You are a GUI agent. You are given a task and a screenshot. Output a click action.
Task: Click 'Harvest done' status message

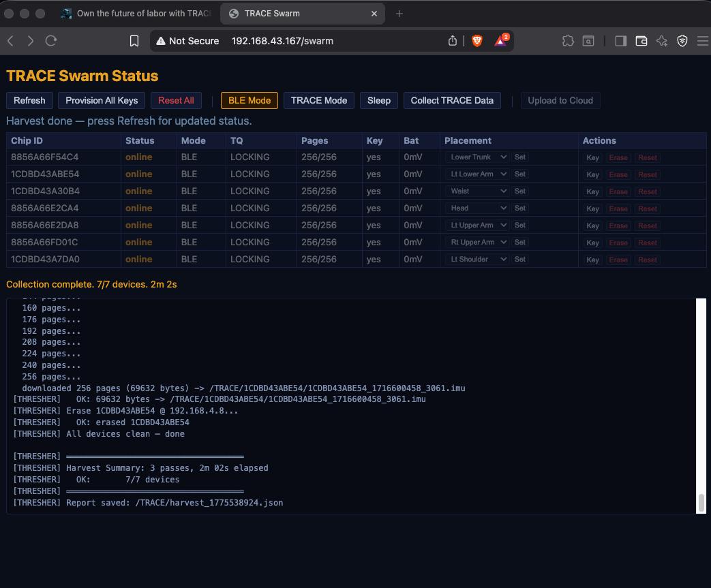[129, 121]
